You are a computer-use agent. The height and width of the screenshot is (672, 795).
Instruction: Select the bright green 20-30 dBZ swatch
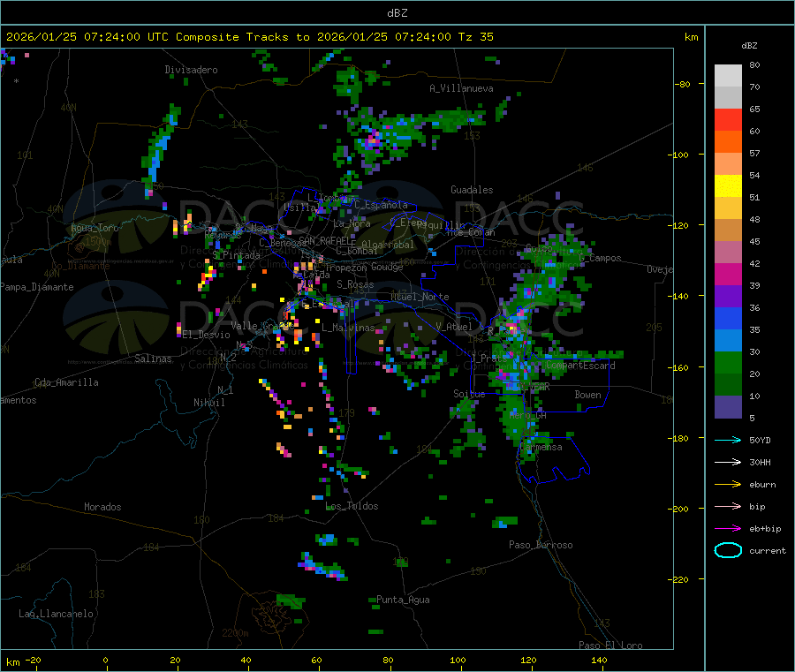[728, 362]
